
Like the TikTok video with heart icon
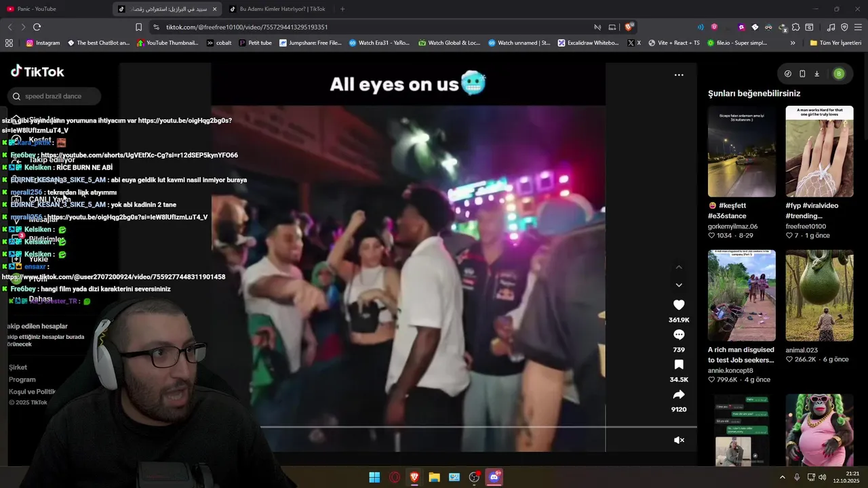pos(679,305)
